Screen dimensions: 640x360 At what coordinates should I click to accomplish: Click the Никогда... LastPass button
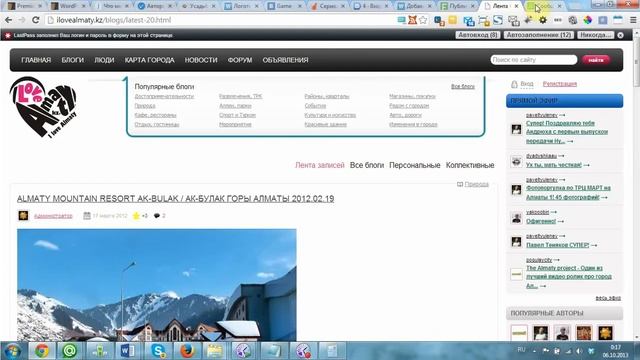(596, 35)
